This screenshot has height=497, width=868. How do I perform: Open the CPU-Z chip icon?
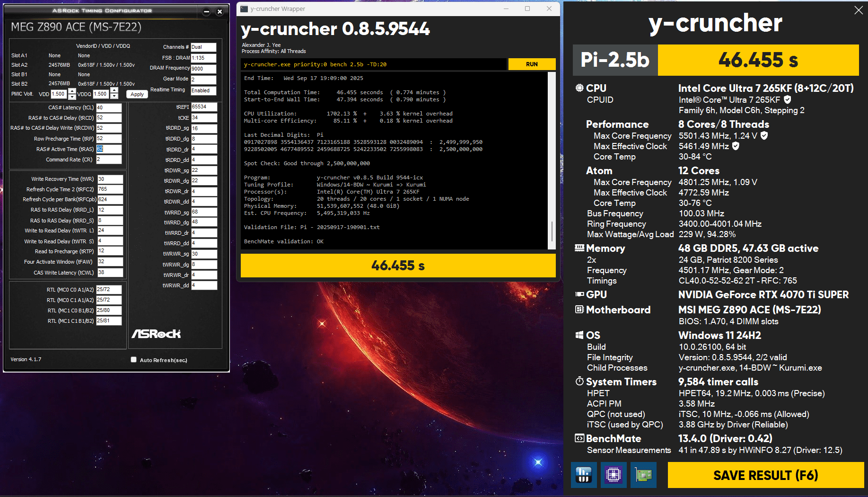tap(614, 475)
